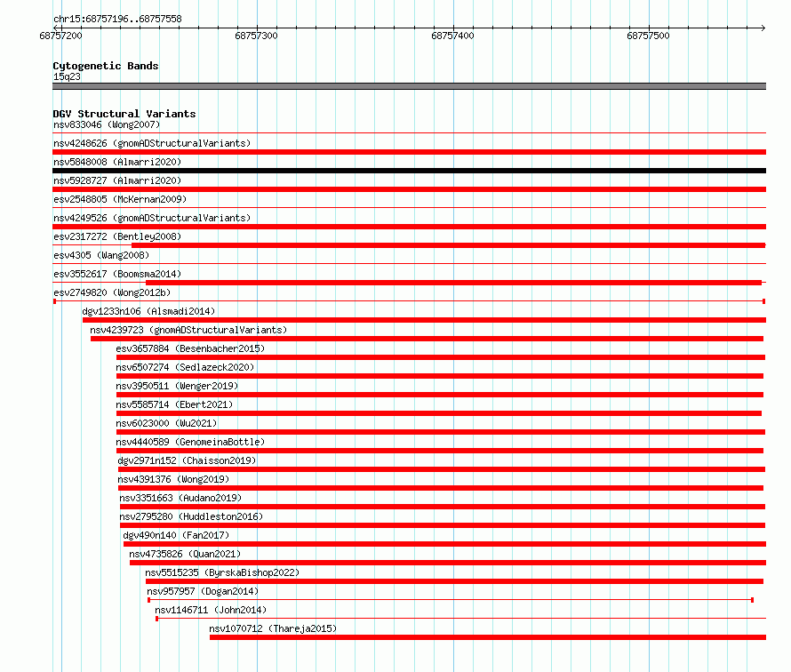
Task: Click ruler position 68757500
Action: click(x=648, y=36)
